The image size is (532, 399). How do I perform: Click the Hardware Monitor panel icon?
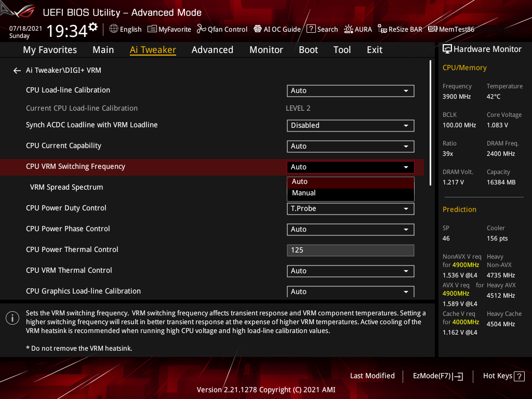click(x=447, y=48)
